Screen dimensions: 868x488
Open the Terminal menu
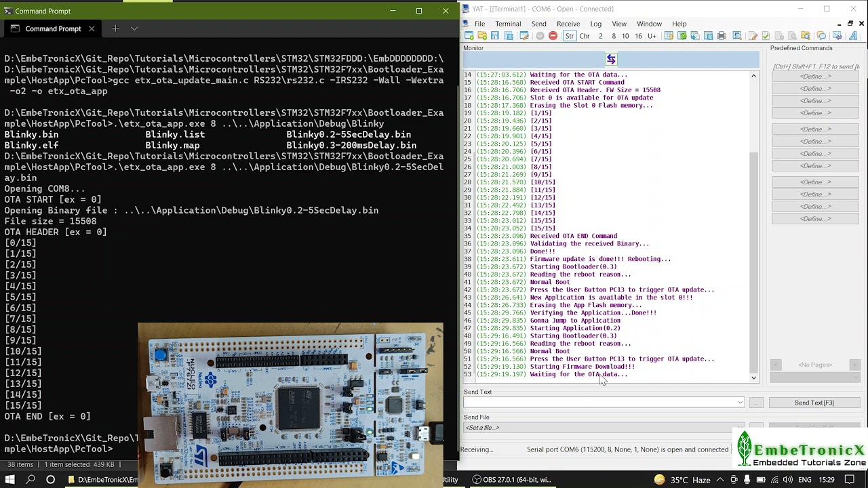tap(507, 23)
